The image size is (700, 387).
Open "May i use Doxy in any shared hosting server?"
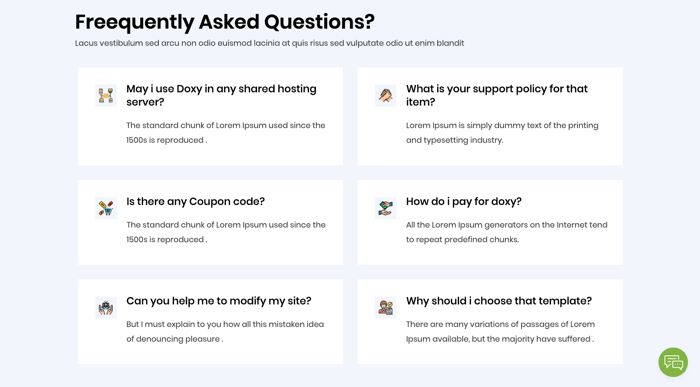coord(221,95)
